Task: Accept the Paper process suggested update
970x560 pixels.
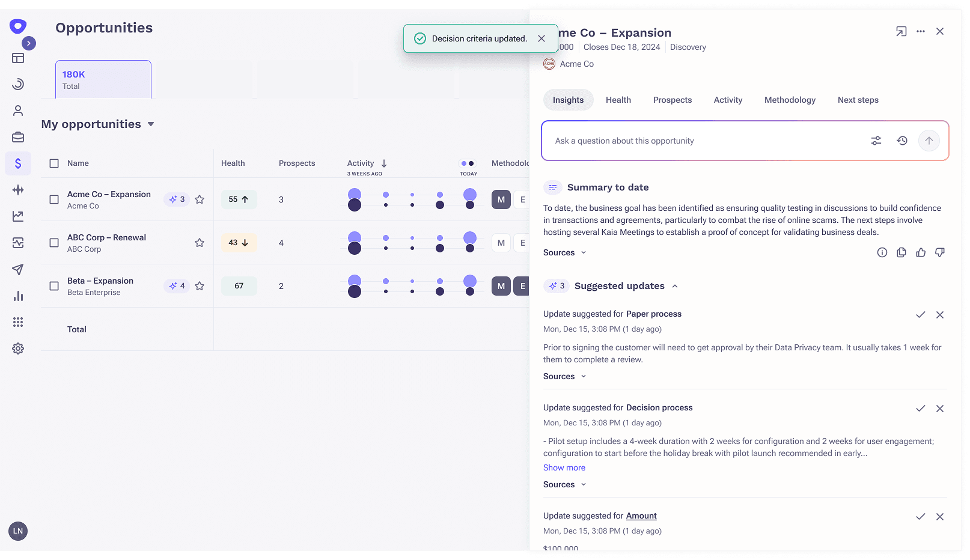Action: point(920,315)
